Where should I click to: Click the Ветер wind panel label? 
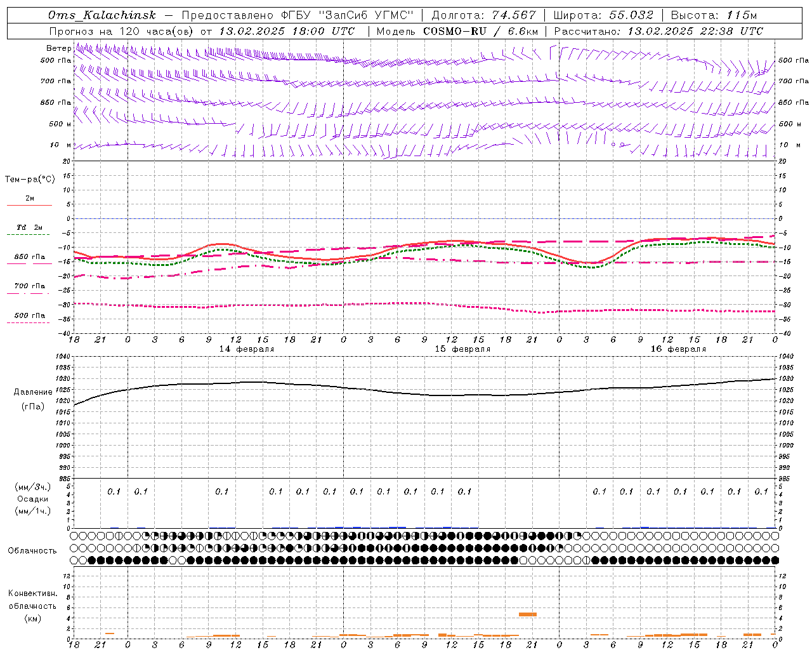tap(58, 48)
